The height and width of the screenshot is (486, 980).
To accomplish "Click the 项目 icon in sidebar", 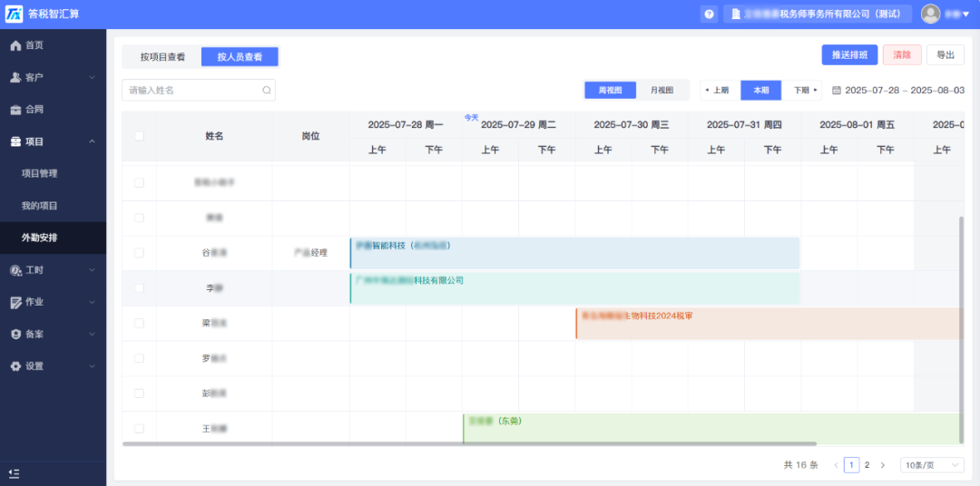I will pos(15,141).
